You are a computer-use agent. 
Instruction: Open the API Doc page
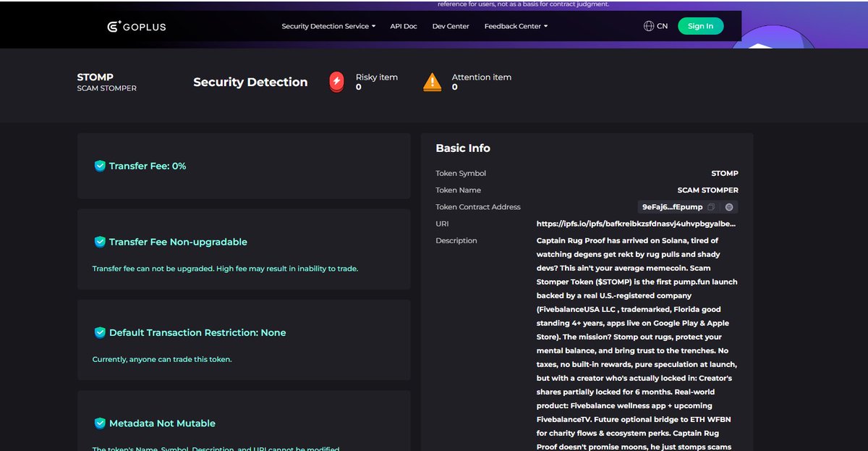pyautogui.click(x=404, y=26)
